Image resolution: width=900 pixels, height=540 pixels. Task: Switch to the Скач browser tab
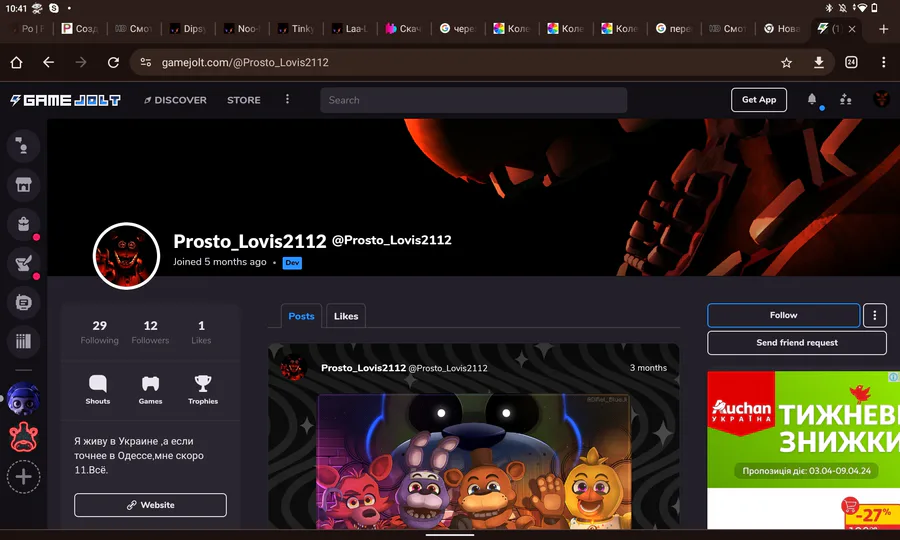tap(404, 29)
